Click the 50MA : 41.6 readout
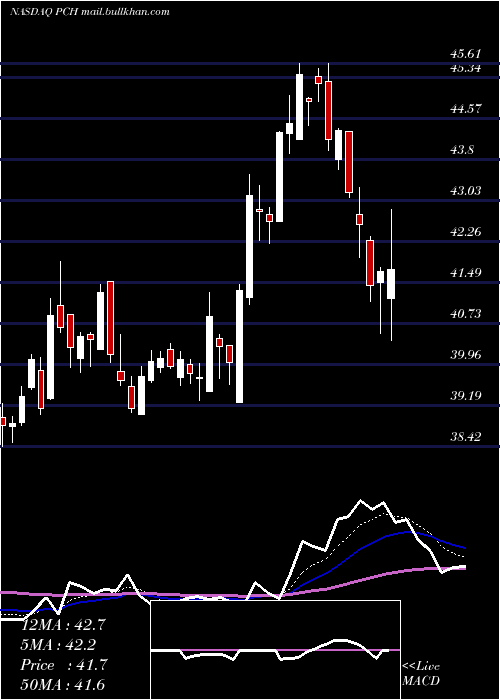The image size is (500, 700). [x=63, y=685]
